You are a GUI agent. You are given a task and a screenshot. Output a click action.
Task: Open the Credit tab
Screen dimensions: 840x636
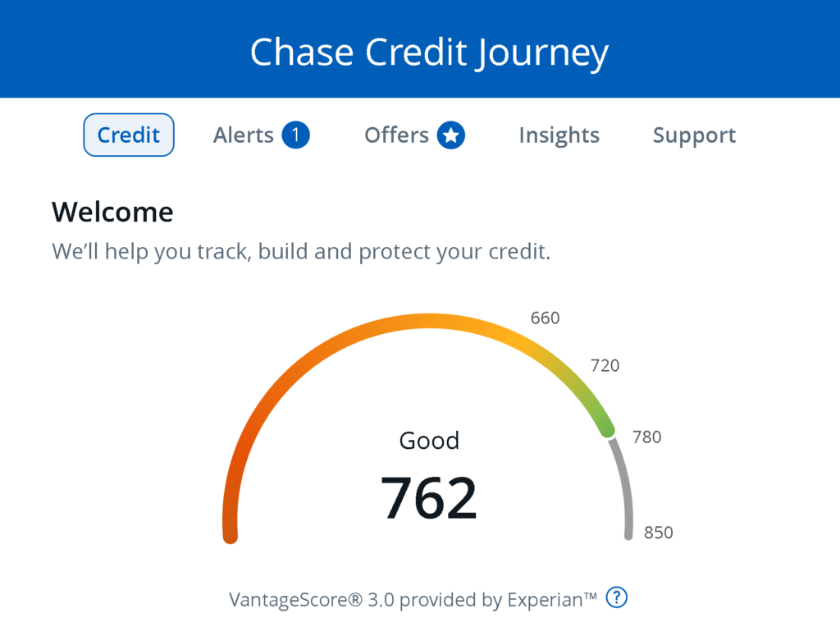point(129,135)
